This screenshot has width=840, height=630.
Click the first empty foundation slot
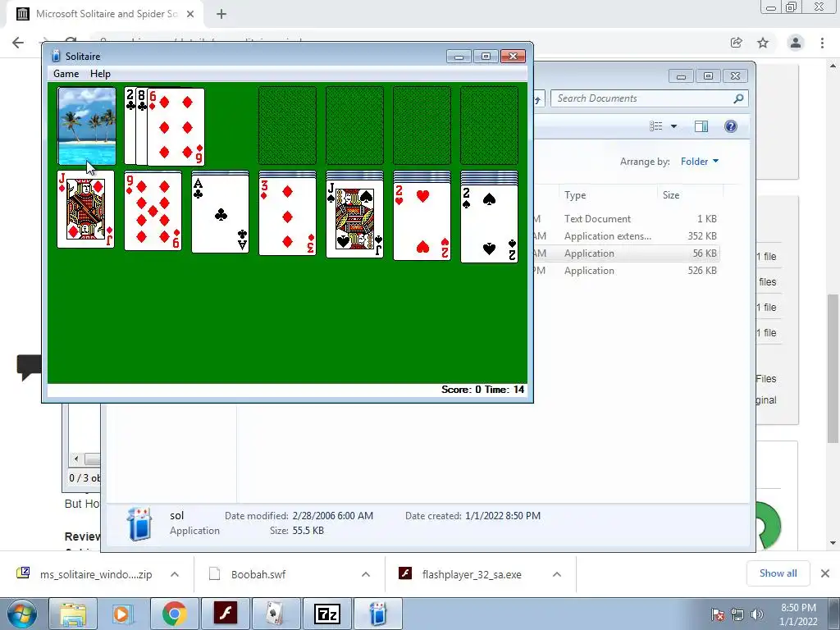(x=288, y=126)
